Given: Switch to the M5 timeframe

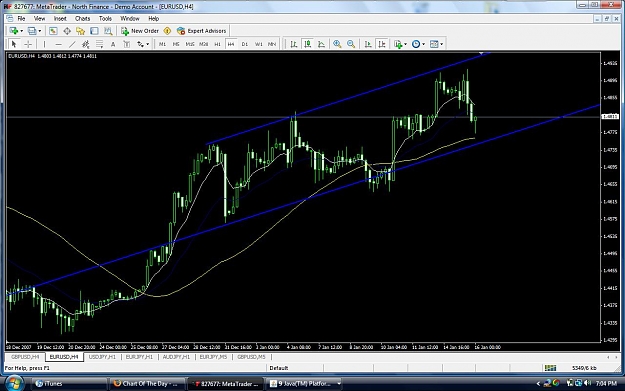Looking at the screenshot, I should [176, 44].
